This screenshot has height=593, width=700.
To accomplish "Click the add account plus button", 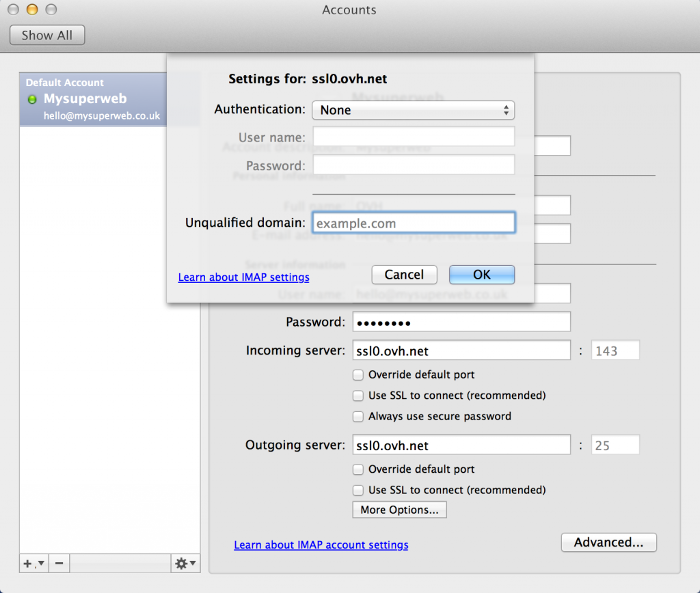I will point(33,563).
